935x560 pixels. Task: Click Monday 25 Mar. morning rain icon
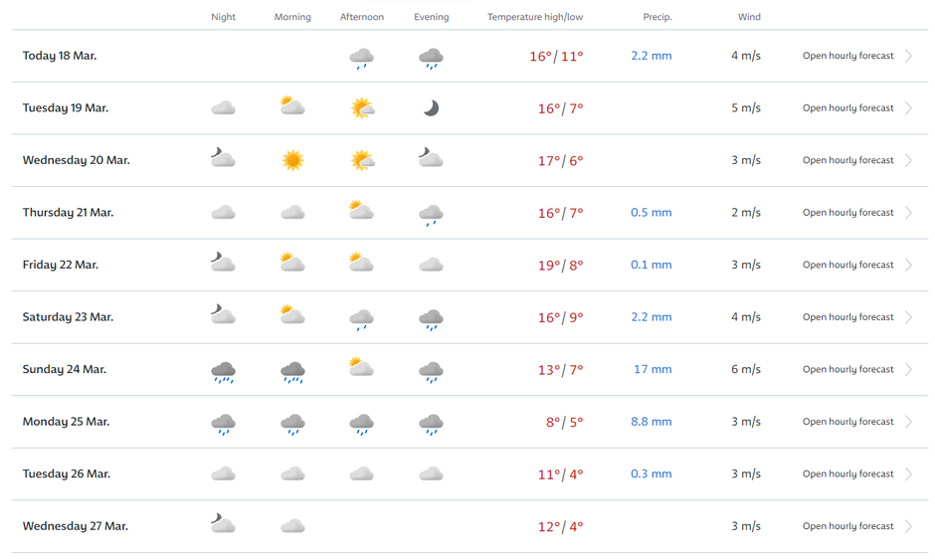coord(292,424)
